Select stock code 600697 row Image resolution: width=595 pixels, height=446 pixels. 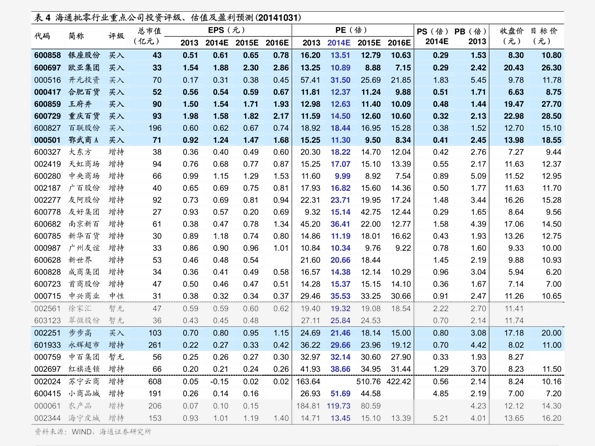[298, 68]
